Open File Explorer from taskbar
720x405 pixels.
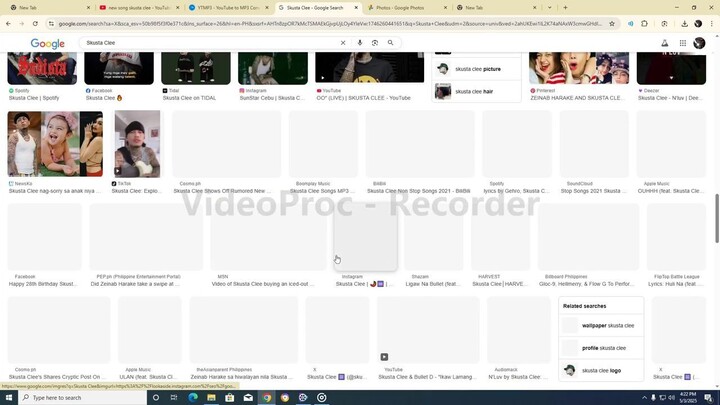point(211,398)
